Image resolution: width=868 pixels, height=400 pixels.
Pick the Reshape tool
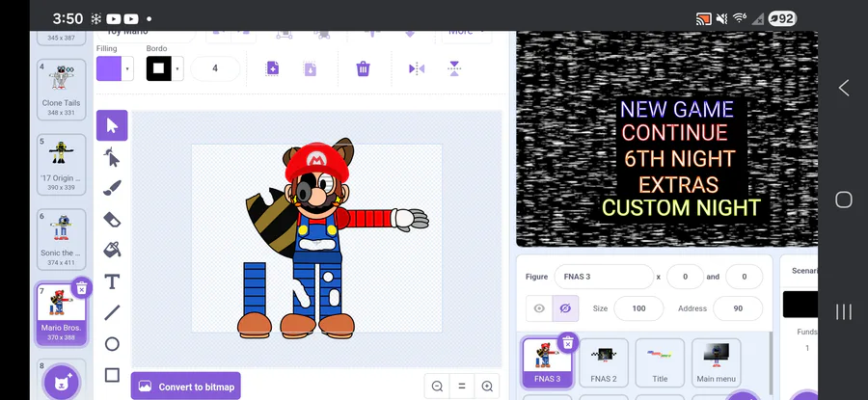(x=112, y=157)
